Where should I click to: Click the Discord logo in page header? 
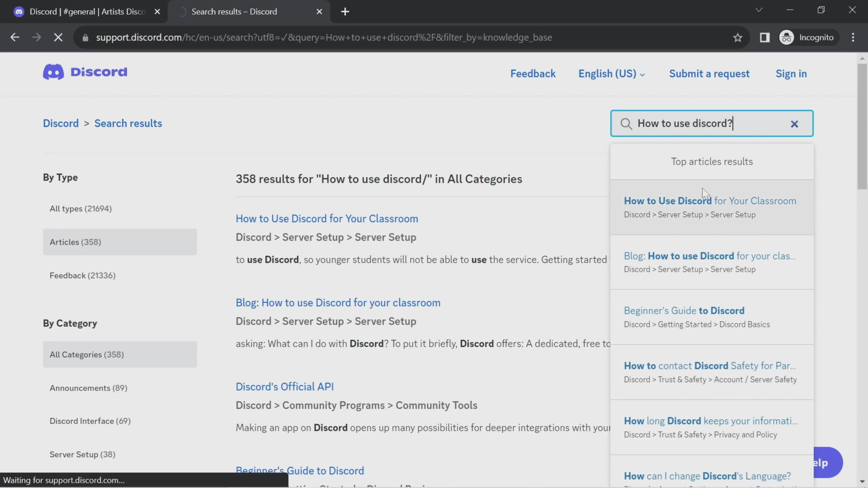[x=85, y=72]
